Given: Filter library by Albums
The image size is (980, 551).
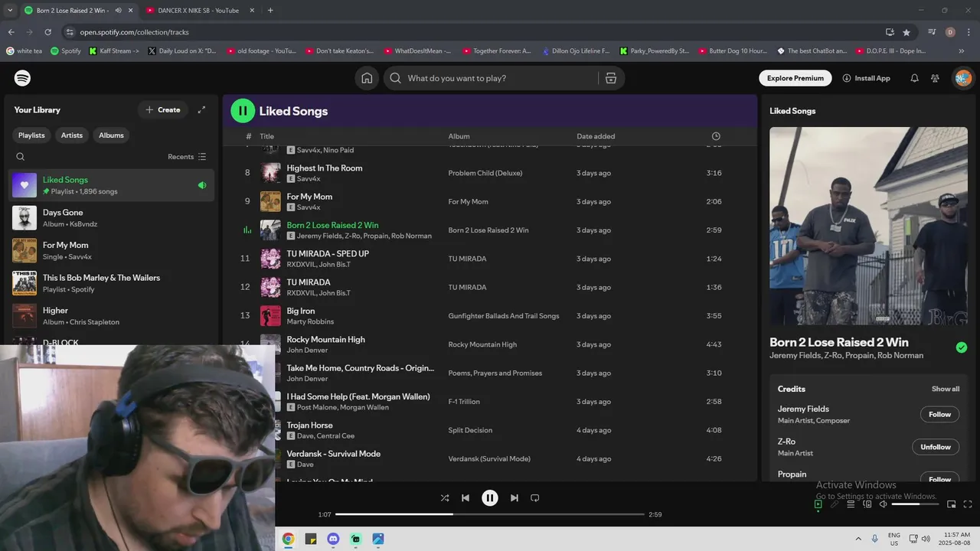Looking at the screenshot, I should pos(111,135).
